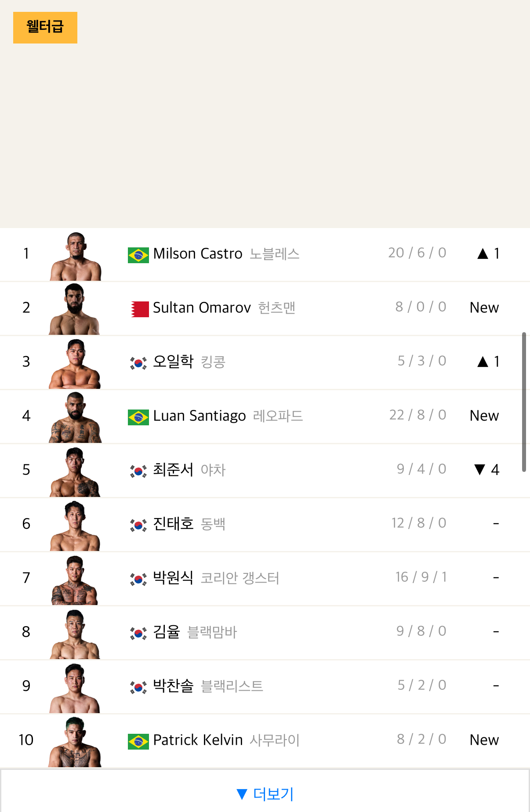Click Luan Santiago's New ranking label
The height and width of the screenshot is (812, 530).
484,416
